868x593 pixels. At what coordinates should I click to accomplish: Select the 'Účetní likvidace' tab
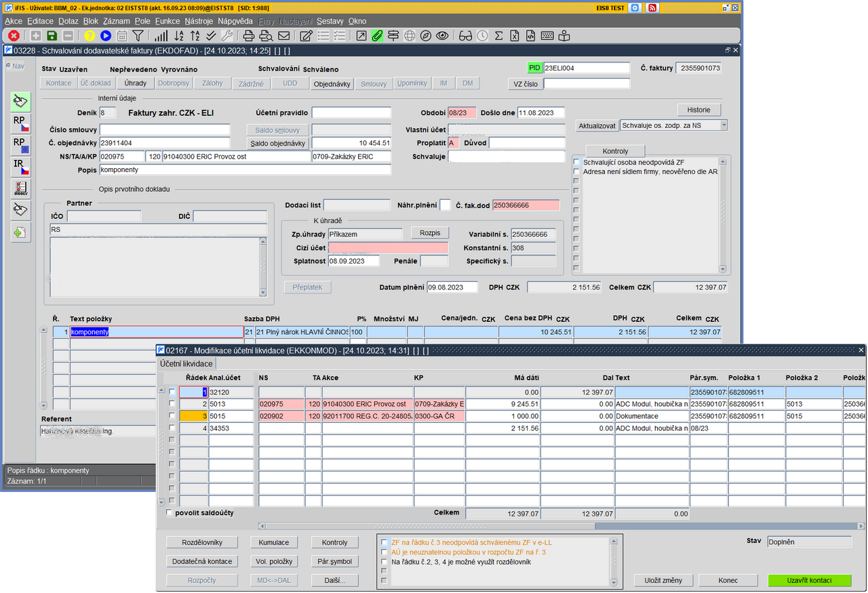click(186, 364)
